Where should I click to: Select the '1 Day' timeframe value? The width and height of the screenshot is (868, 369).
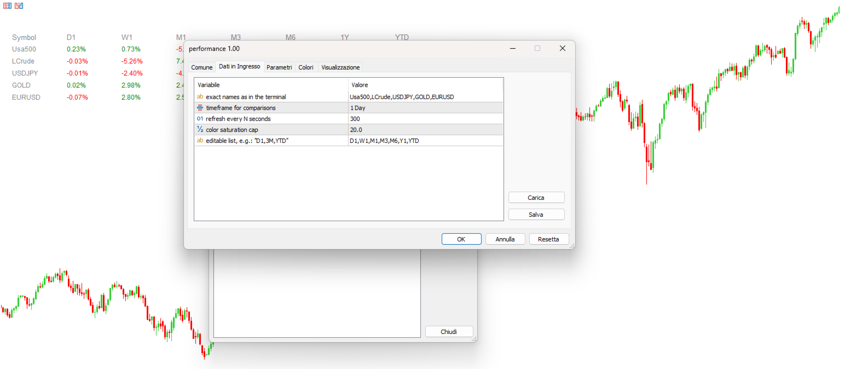point(426,108)
